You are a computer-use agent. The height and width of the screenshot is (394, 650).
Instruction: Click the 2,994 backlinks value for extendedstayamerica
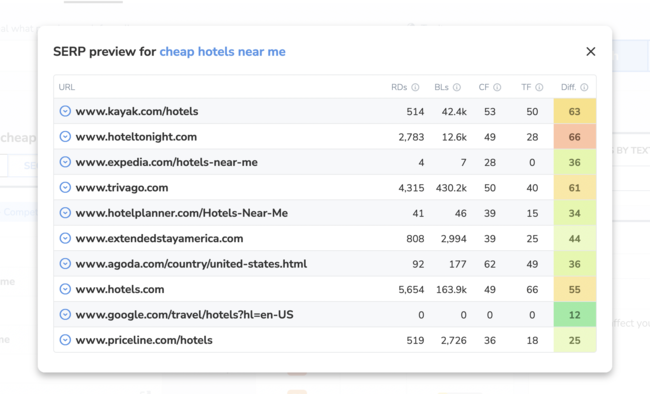[x=454, y=238]
